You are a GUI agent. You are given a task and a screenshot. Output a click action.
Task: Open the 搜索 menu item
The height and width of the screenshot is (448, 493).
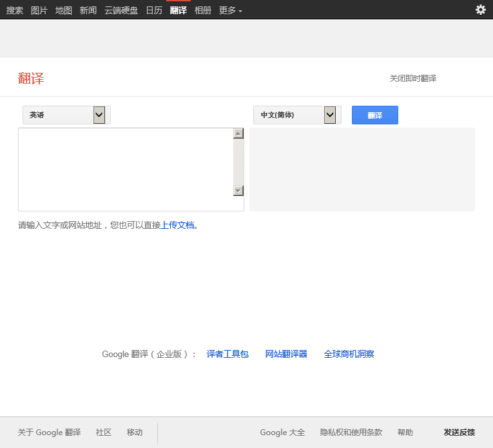[15, 10]
